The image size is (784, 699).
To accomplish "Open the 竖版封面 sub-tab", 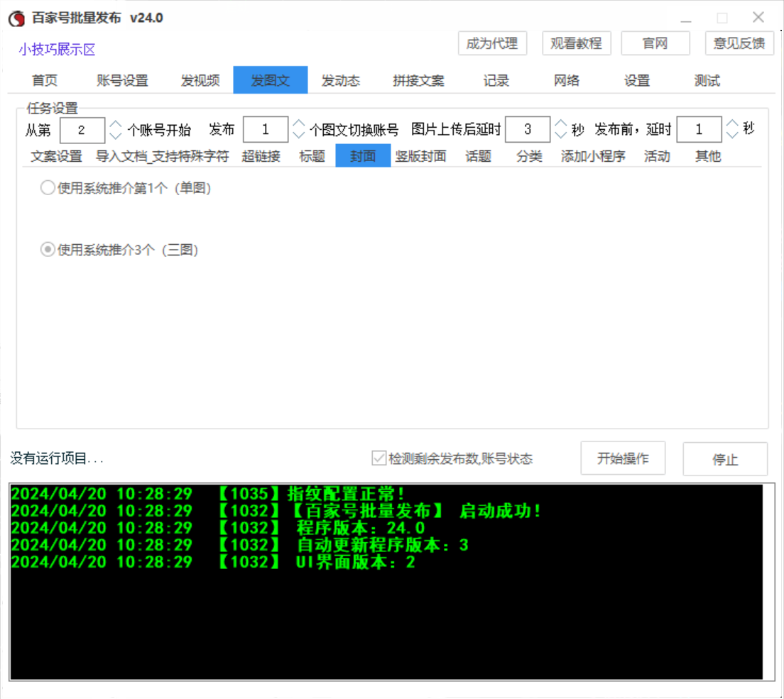I will [x=420, y=156].
